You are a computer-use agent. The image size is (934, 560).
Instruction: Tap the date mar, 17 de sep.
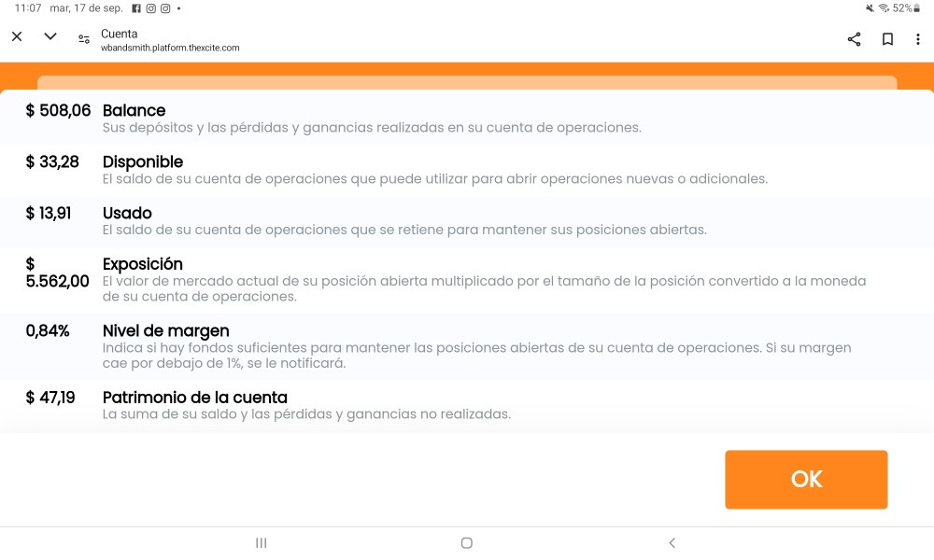click(86, 8)
